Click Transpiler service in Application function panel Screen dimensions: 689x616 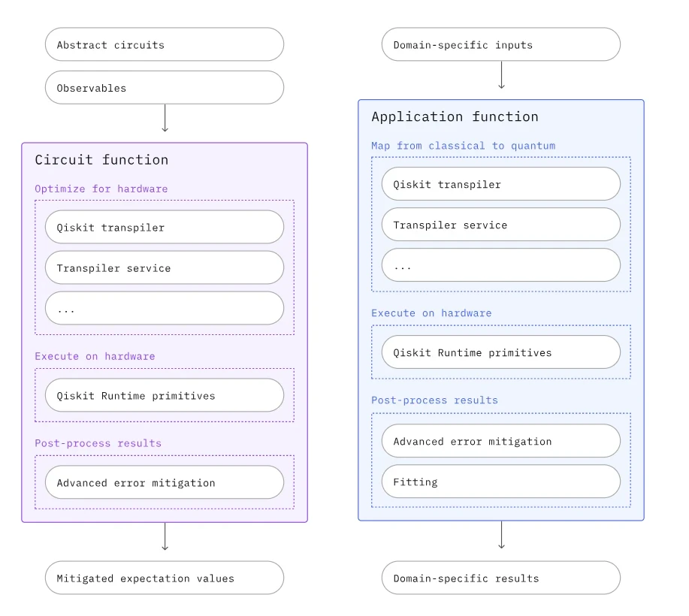click(x=501, y=225)
